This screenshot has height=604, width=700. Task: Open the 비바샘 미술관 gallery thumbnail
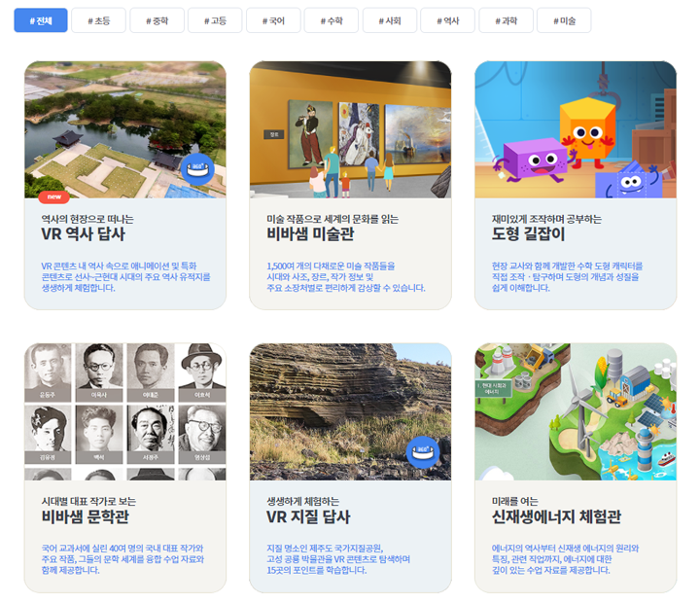point(350,129)
